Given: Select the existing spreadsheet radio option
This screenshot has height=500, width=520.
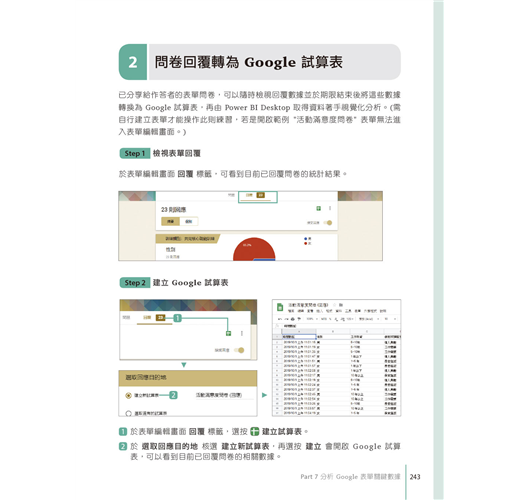Looking at the screenshot, I should [x=128, y=413].
